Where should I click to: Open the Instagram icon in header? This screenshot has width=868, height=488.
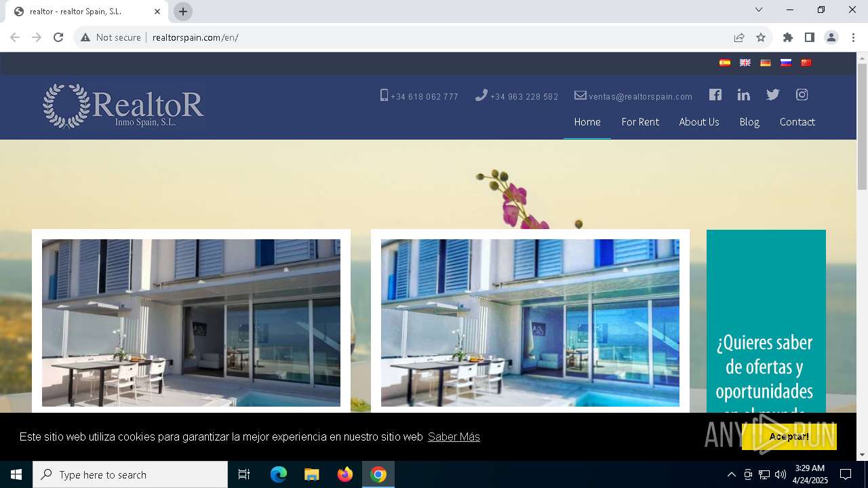point(802,95)
